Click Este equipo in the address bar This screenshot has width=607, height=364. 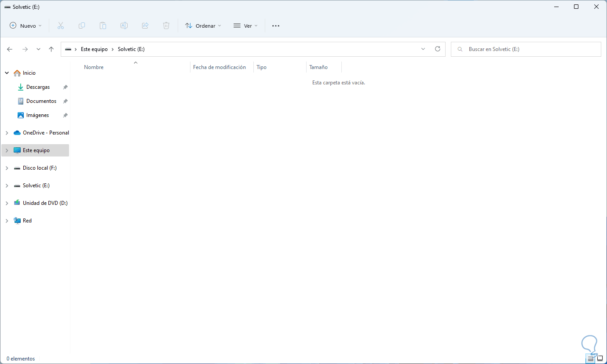point(94,49)
